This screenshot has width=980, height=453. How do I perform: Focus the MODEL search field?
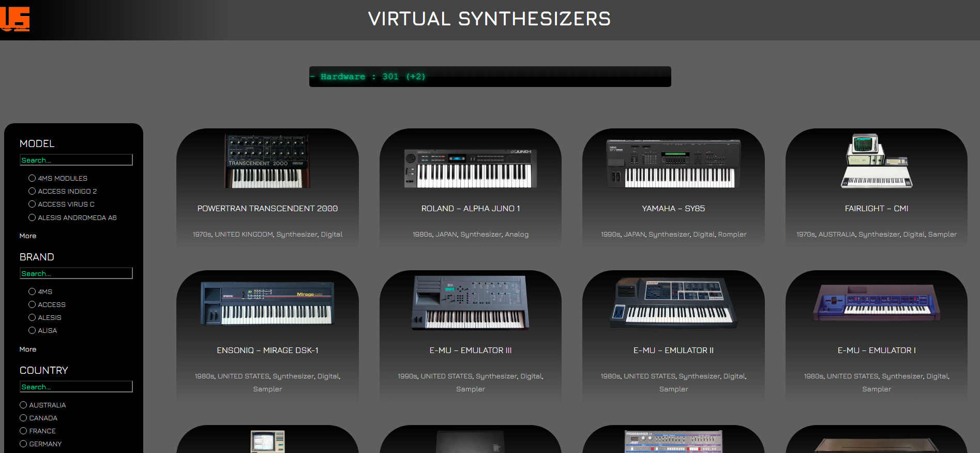tap(76, 160)
